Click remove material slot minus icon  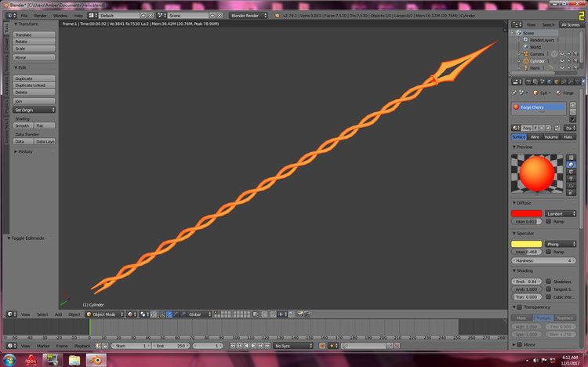[573, 112]
